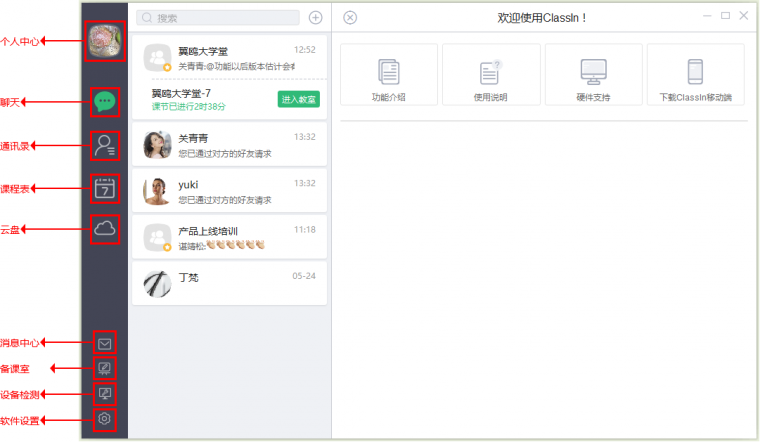Click the plus icon beside search box

(x=316, y=18)
